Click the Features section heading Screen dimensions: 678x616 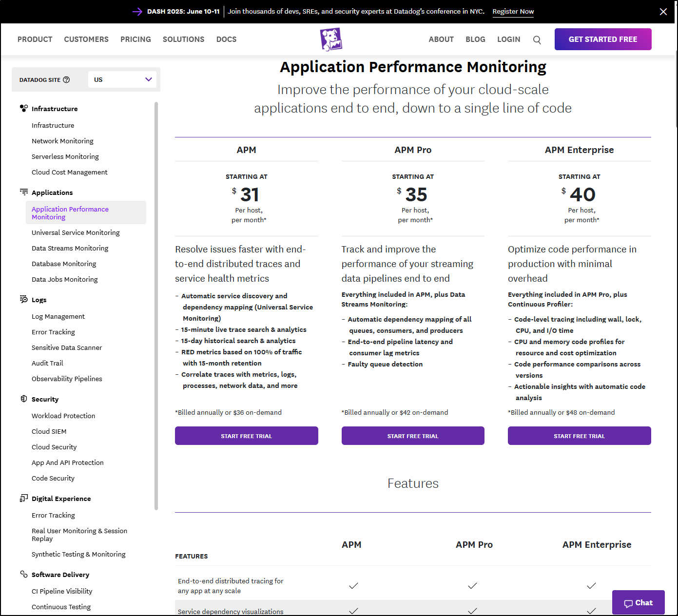[x=413, y=483]
